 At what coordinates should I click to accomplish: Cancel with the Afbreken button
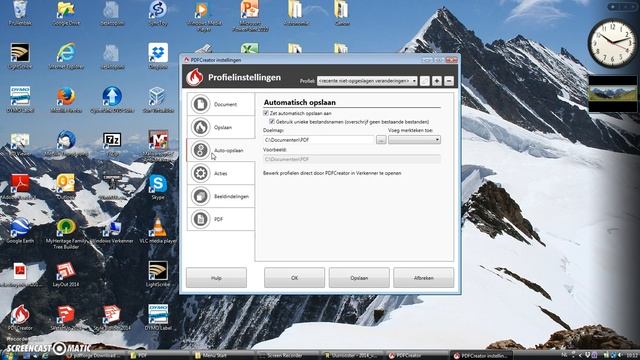point(423,278)
